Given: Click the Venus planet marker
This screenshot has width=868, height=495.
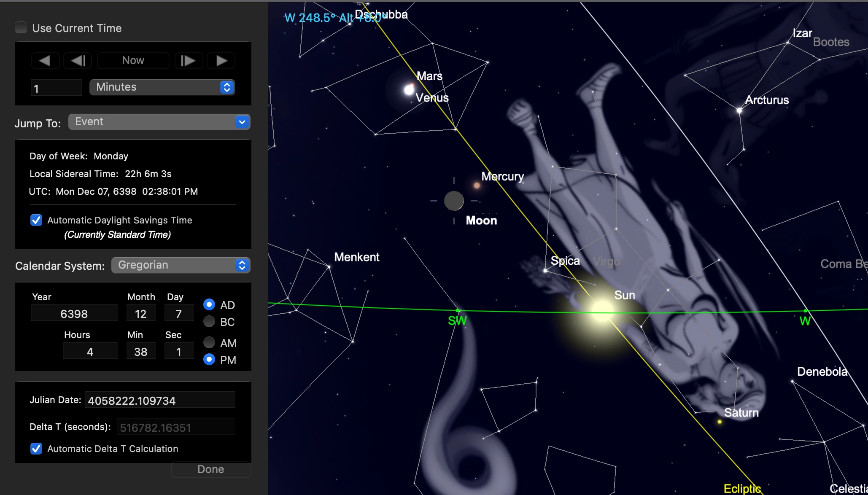Looking at the screenshot, I should point(409,89).
